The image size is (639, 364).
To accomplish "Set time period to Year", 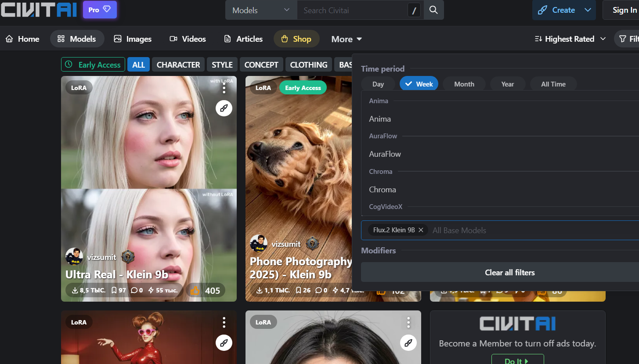I will [508, 84].
